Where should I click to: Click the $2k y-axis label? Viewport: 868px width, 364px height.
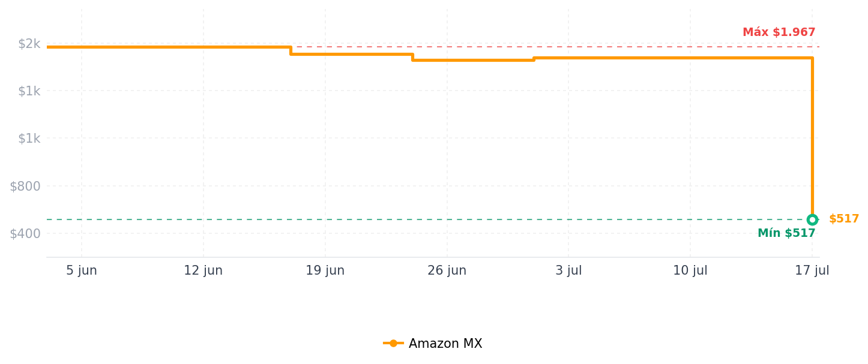[29, 44]
